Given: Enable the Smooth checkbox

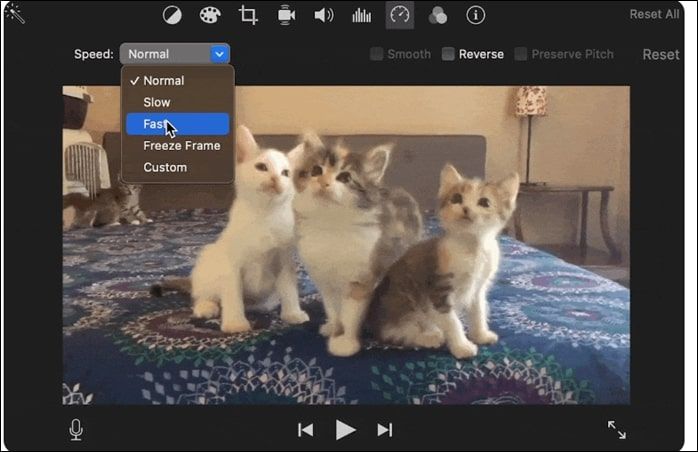Looking at the screenshot, I should (377, 54).
